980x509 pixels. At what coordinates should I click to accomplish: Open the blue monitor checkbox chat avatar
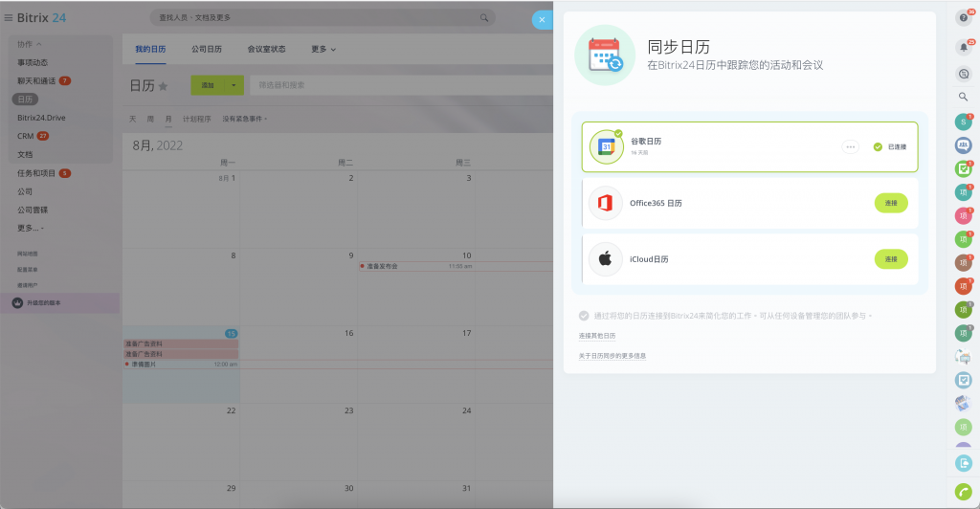[963, 380]
